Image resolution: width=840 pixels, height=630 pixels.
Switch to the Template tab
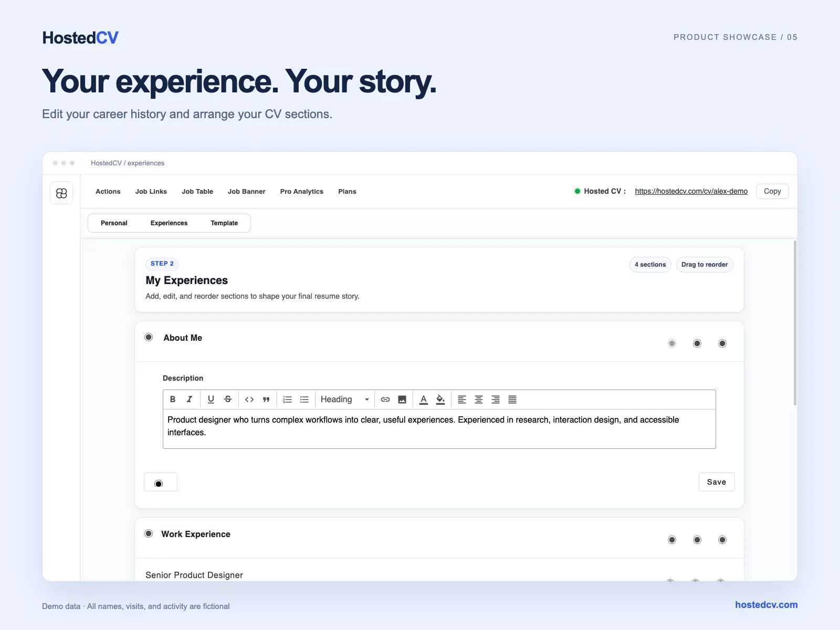(x=224, y=223)
